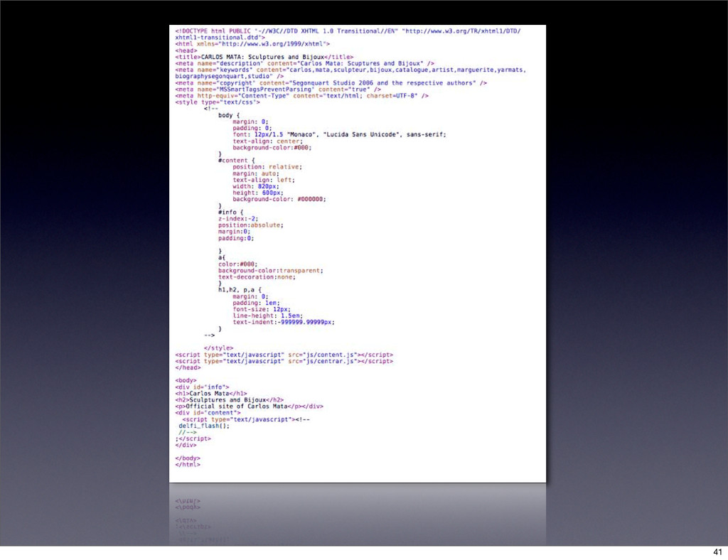Click the 'z-index:-2;' declaration
This screenshot has height=560, width=728.
point(238,218)
